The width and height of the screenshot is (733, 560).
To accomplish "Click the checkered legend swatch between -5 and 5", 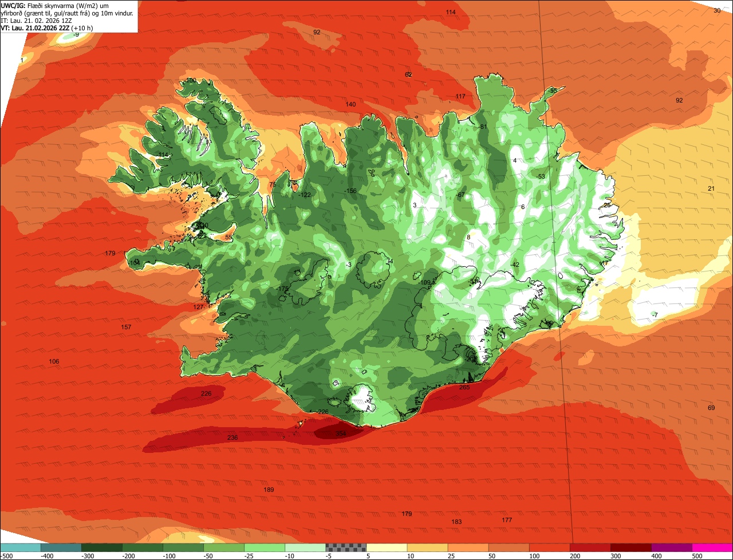I will click(345, 547).
